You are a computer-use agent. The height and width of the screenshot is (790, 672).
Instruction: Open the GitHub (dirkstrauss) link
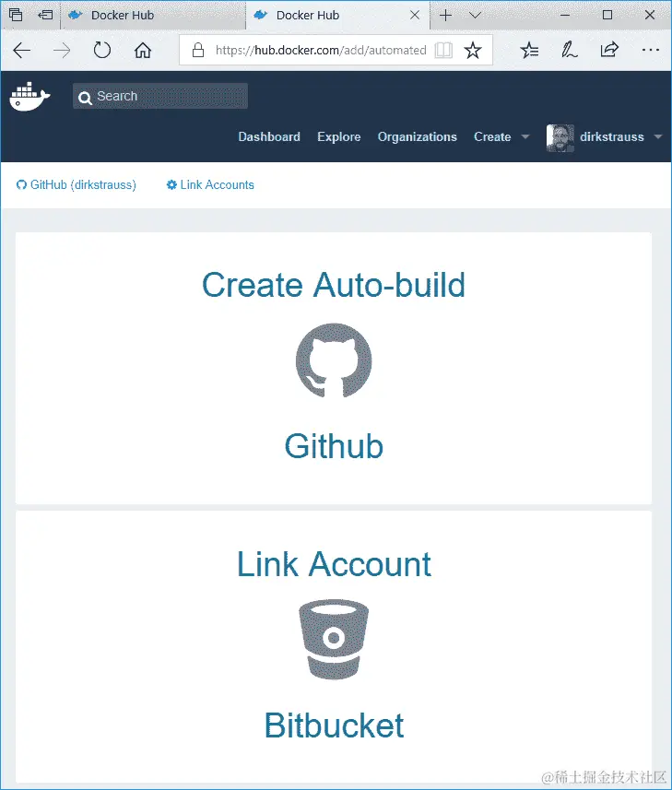[77, 185]
